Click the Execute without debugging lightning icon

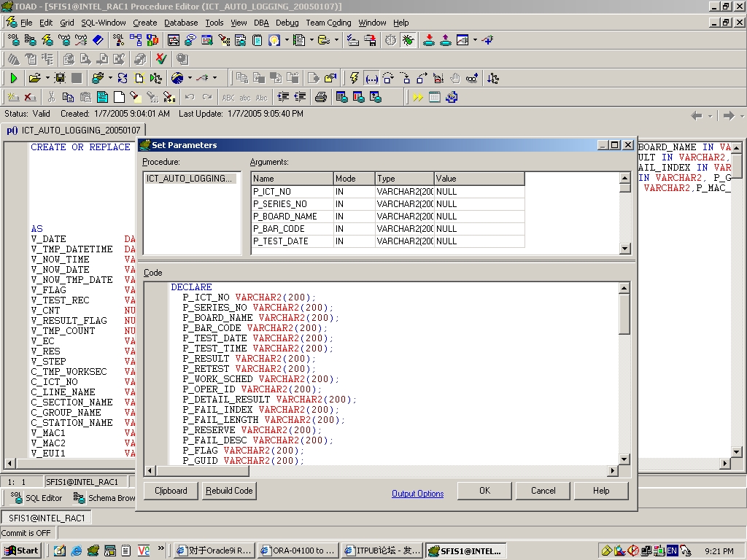click(354, 78)
